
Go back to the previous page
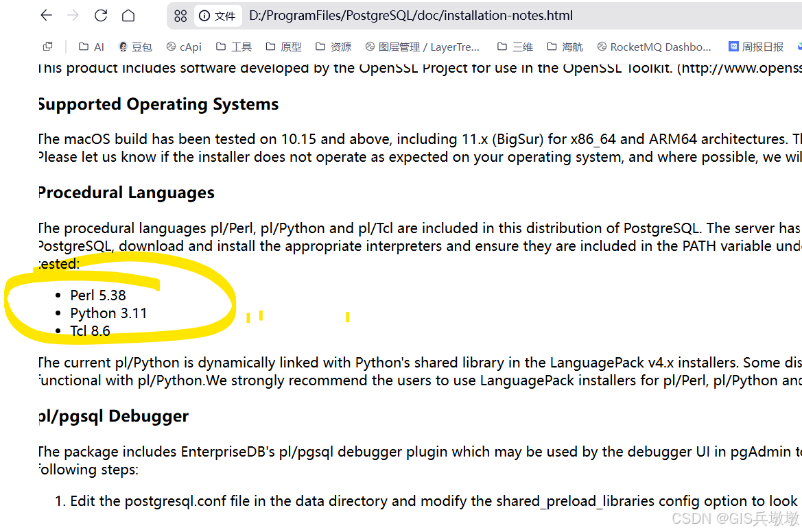(47, 15)
